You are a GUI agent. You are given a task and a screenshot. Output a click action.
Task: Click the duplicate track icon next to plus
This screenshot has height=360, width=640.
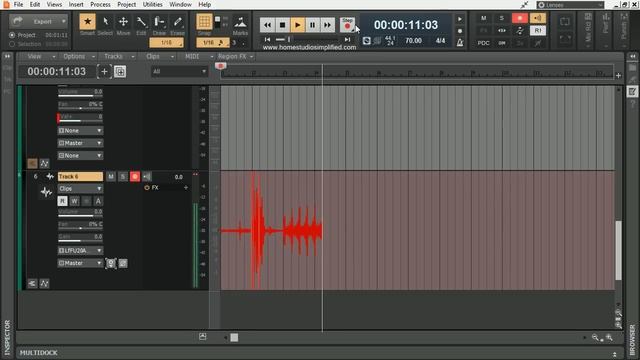click(120, 72)
